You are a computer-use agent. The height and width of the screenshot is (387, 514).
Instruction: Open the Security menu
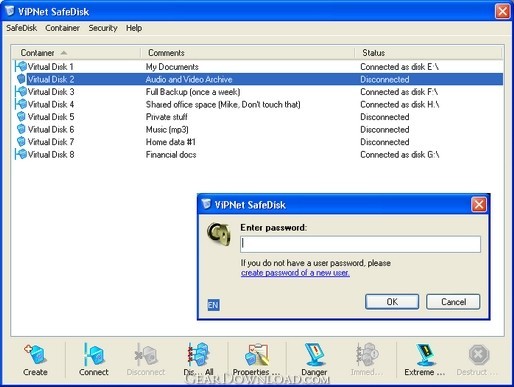(103, 28)
